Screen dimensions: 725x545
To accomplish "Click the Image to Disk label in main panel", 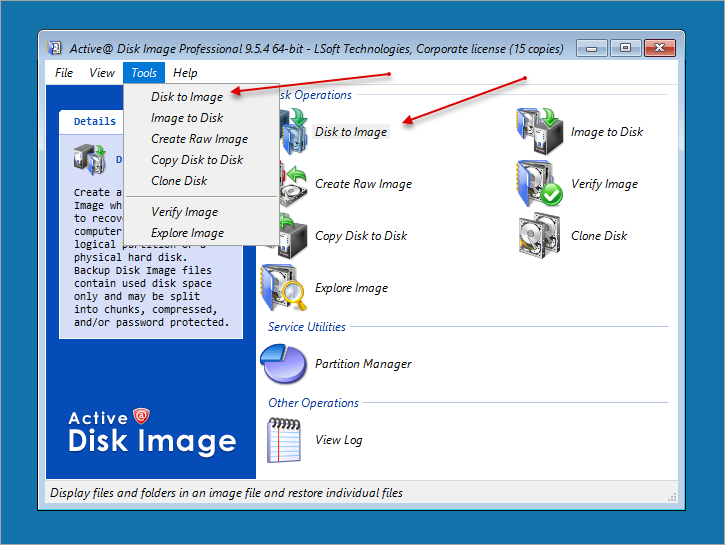I will [x=607, y=132].
